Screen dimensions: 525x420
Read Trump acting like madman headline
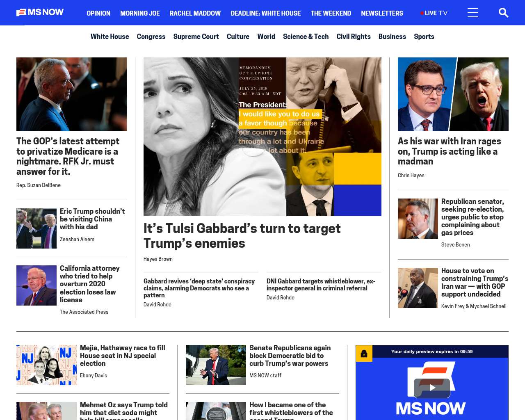pyautogui.click(x=450, y=151)
